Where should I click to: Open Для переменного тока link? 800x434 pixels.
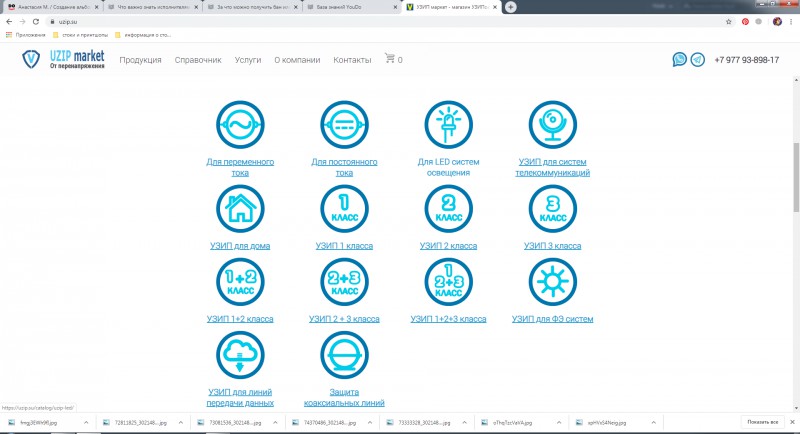(x=240, y=167)
